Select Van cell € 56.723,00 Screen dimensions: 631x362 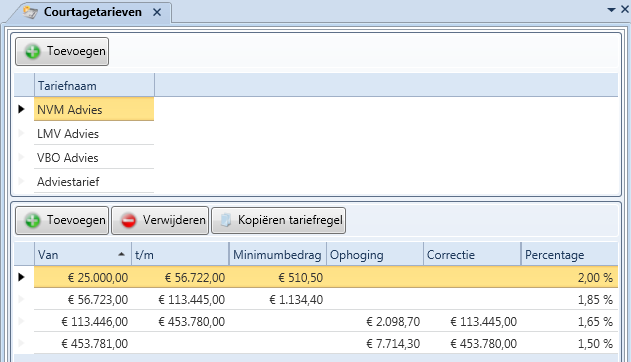click(83, 300)
